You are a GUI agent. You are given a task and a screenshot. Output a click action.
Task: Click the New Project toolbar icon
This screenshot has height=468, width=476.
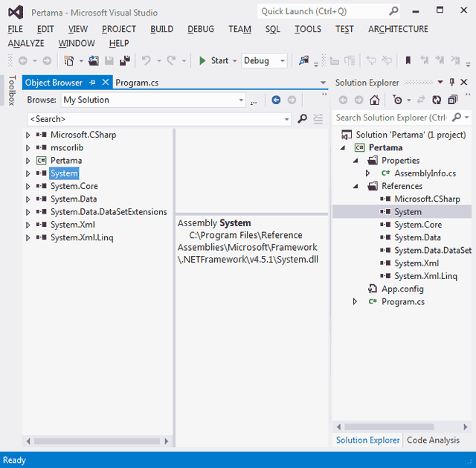(x=69, y=61)
